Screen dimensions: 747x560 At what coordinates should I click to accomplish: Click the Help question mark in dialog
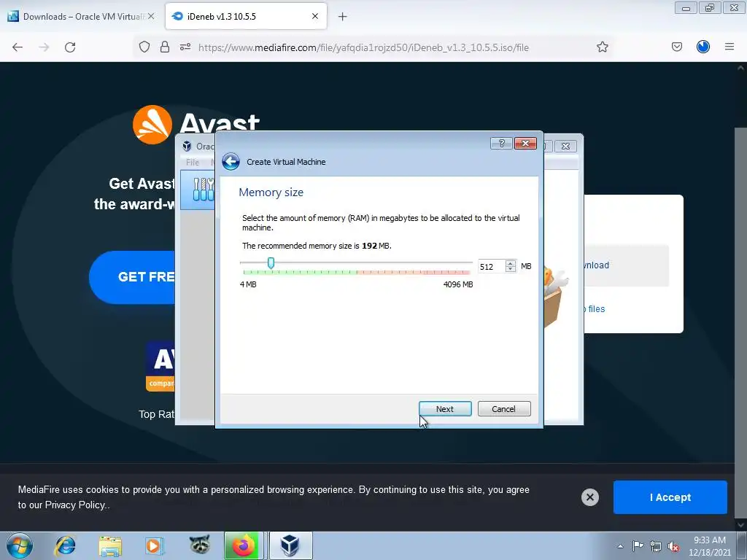tap(501, 144)
